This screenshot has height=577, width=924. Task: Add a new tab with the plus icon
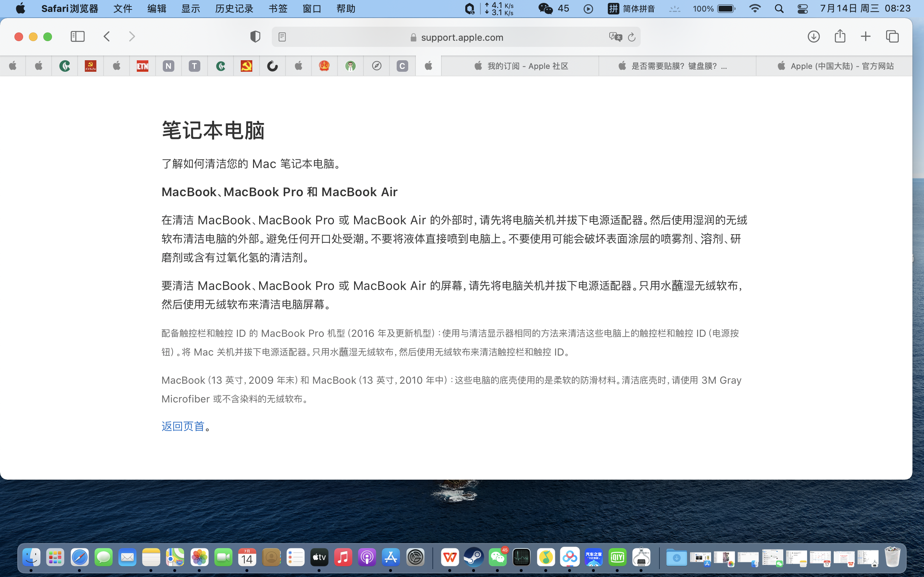866,37
